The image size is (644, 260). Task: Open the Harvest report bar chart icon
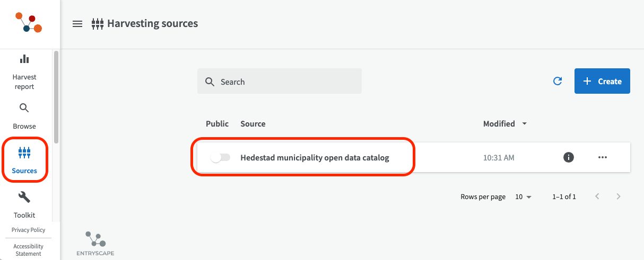tap(24, 59)
